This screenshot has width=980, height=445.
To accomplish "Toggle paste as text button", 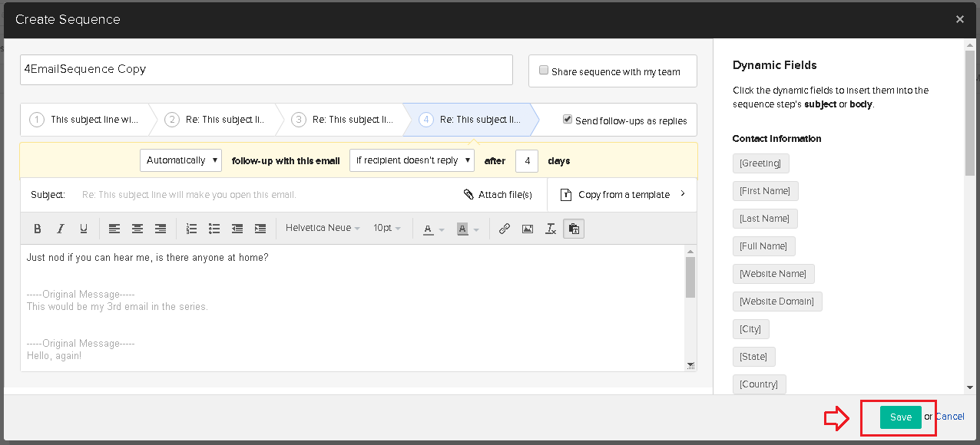I will coord(574,229).
